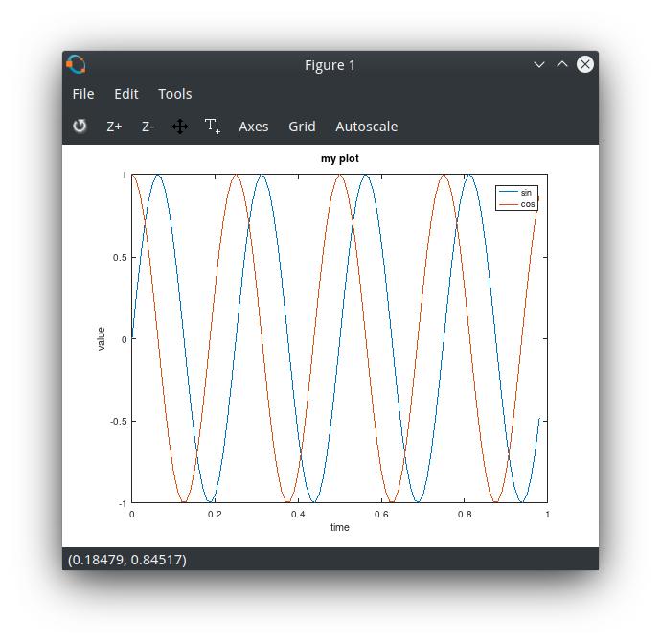This screenshot has height=644, width=661.
Task: Click the sin entry in the legend
Action: click(x=526, y=193)
